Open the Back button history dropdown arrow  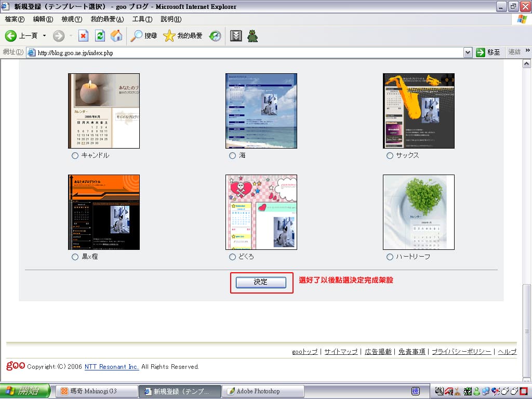click(x=44, y=36)
